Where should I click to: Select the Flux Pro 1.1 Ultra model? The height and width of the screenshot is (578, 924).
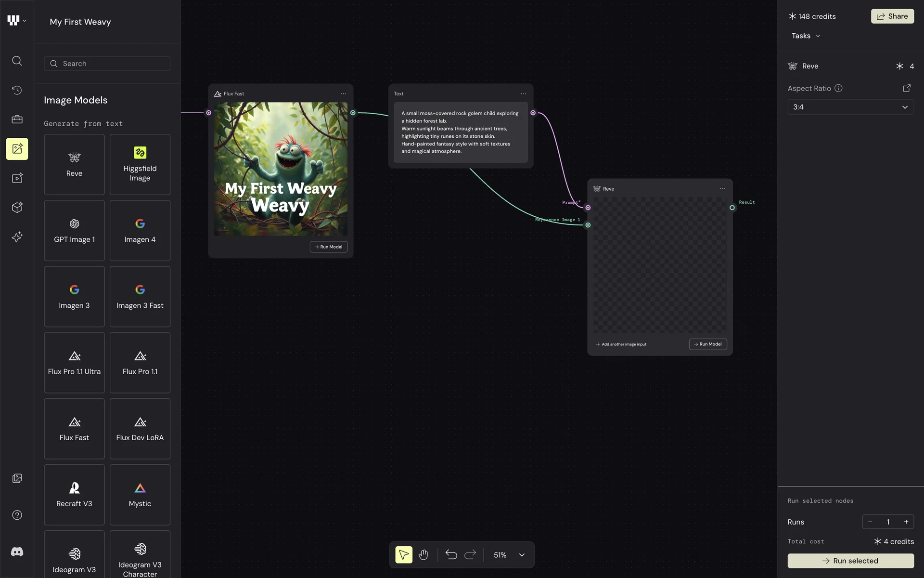pyautogui.click(x=74, y=363)
